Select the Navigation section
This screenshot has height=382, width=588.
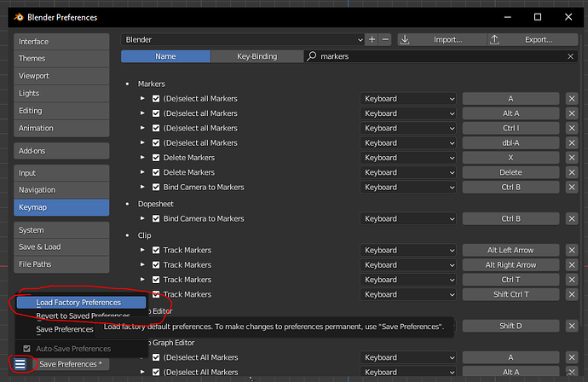click(61, 190)
